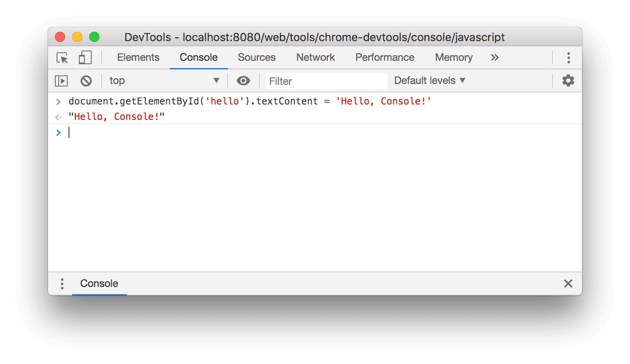The height and width of the screenshot is (364, 630).
Task: Open the main DevTools three-dot menu
Action: (x=568, y=57)
